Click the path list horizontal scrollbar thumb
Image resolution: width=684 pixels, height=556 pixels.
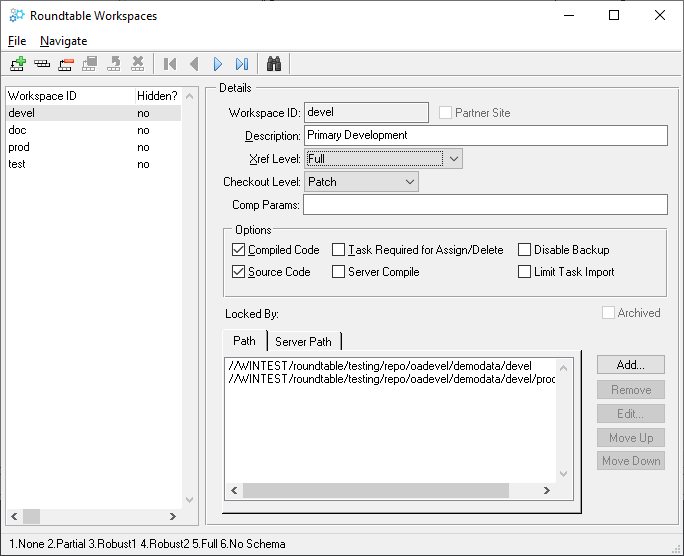(376, 491)
